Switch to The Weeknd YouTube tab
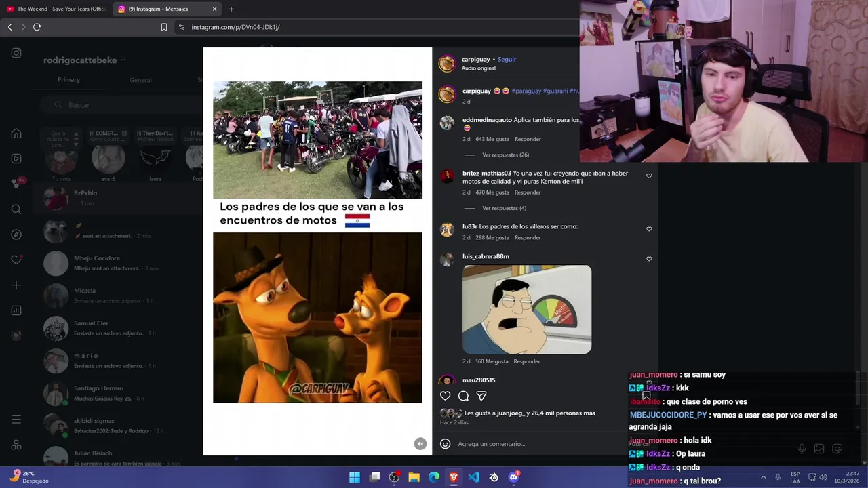The image size is (868, 488). 56,9
